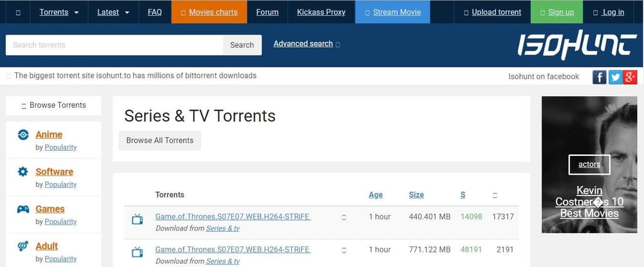Click the Software category gear icon
The width and height of the screenshot is (644, 267).
[23, 172]
